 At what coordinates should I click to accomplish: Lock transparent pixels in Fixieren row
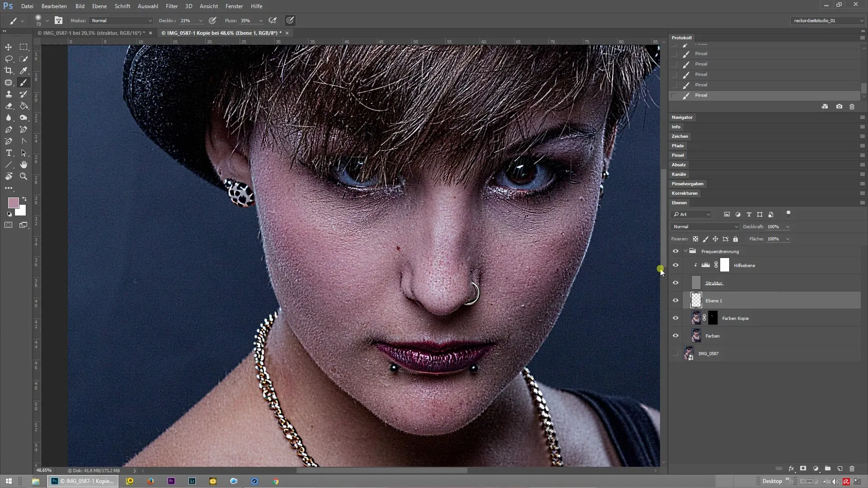[695, 239]
